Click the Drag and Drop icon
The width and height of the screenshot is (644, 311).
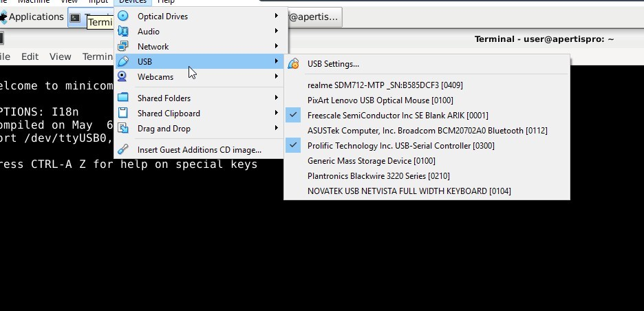coord(122,128)
